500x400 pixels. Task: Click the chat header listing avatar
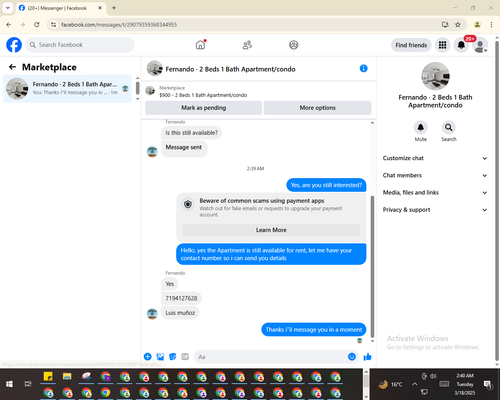(x=155, y=68)
